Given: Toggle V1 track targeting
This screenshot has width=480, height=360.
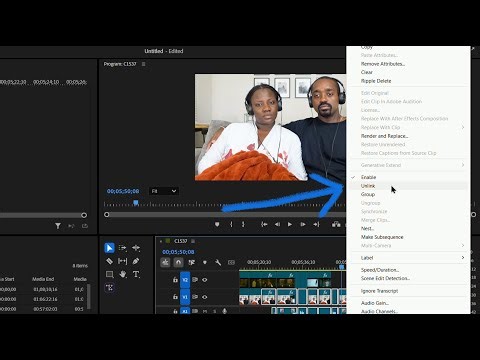Looking at the screenshot, I should [x=185, y=297].
